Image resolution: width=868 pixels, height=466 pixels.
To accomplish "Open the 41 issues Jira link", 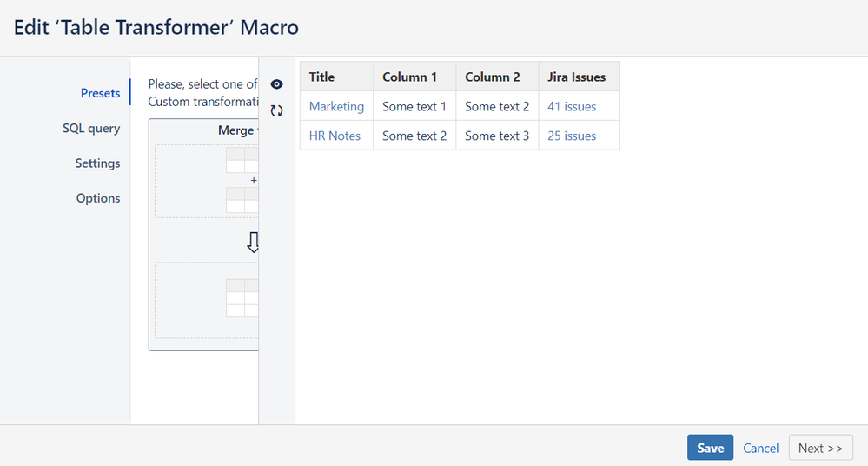I will (572, 106).
